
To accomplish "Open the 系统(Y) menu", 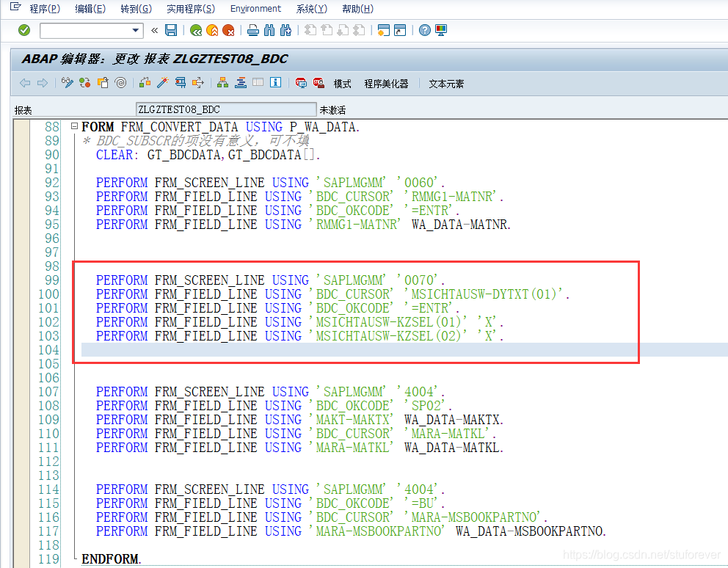I will [312, 9].
